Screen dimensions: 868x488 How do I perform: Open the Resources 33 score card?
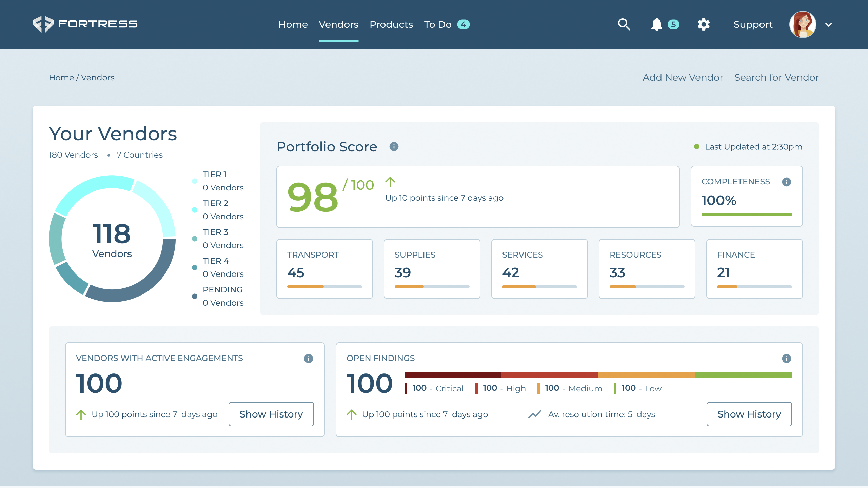(647, 269)
